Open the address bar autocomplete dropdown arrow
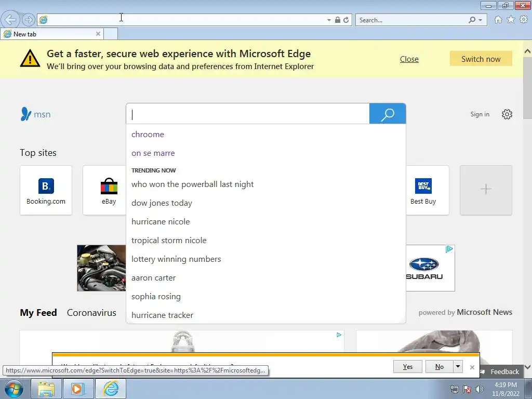 coord(329,20)
